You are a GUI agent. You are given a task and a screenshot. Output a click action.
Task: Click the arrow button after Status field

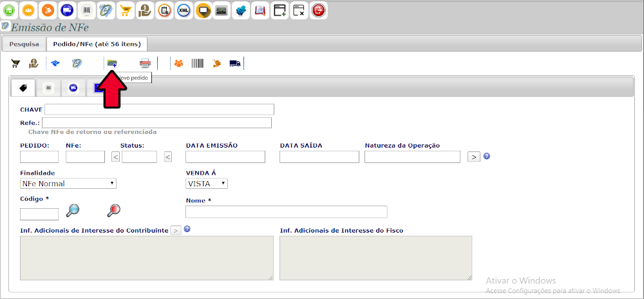pos(168,157)
